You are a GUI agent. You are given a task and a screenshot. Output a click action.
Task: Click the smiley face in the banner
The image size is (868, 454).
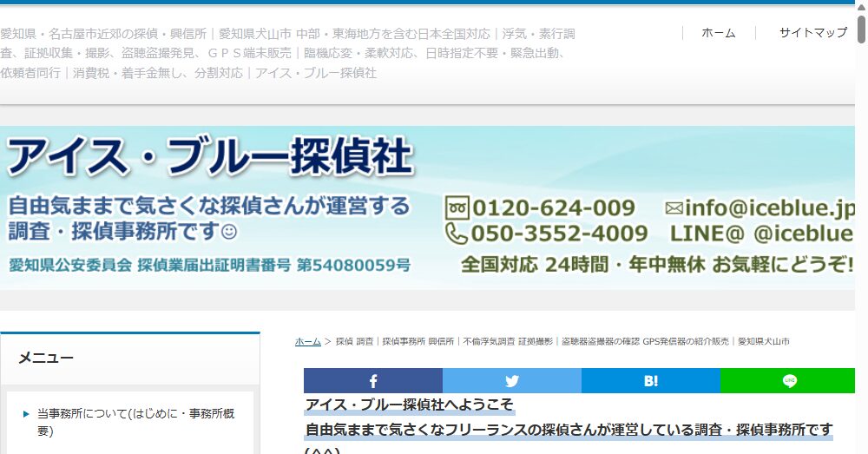pyautogui.click(x=229, y=232)
